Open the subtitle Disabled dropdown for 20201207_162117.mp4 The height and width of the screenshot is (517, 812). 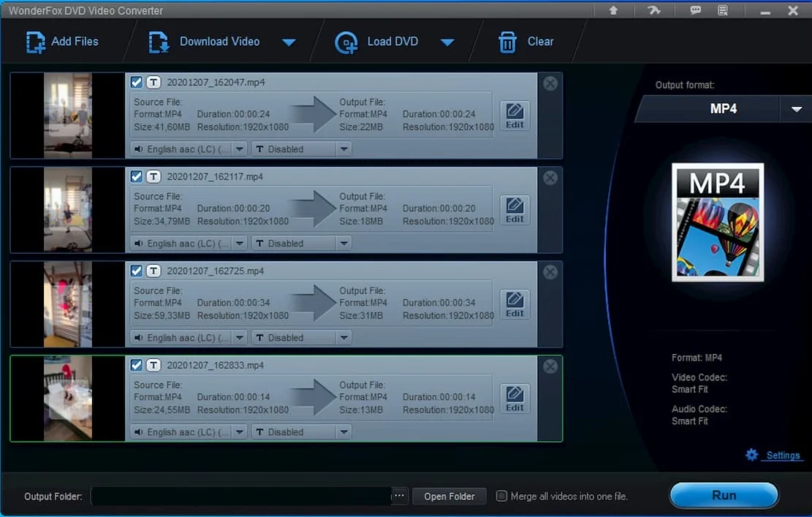click(x=301, y=244)
